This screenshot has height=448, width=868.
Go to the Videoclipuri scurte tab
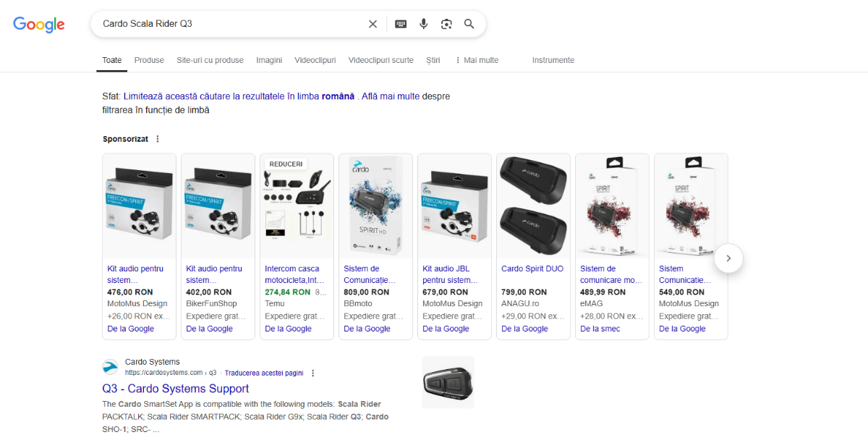[x=381, y=60]
